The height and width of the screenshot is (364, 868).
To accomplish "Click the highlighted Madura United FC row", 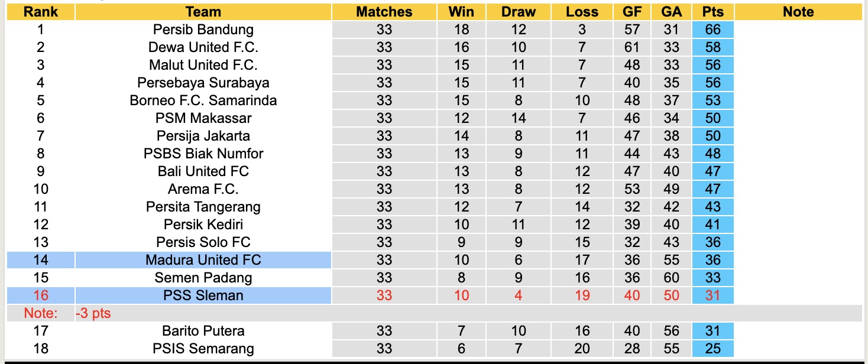I will pos(203,260).
